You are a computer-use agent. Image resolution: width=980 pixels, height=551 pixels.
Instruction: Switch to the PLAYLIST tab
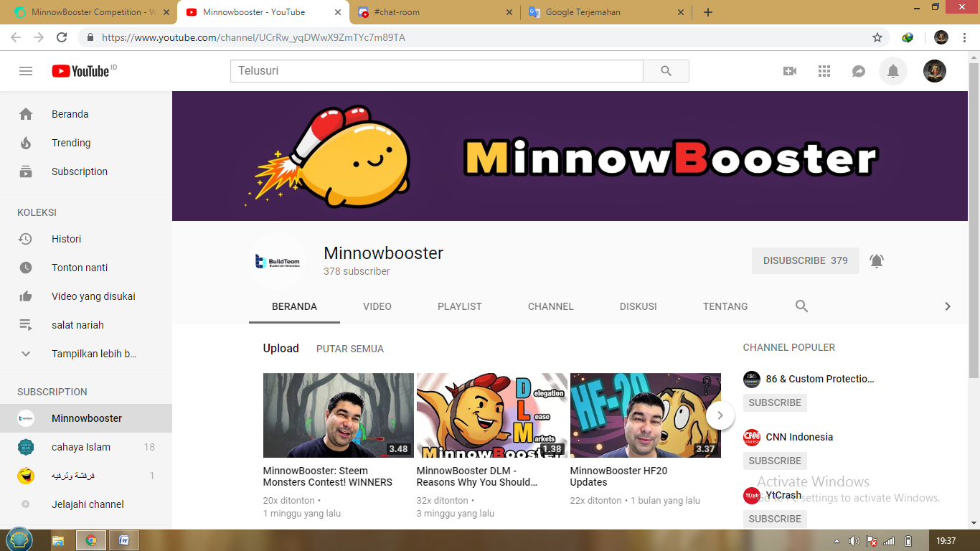[460, 306]
